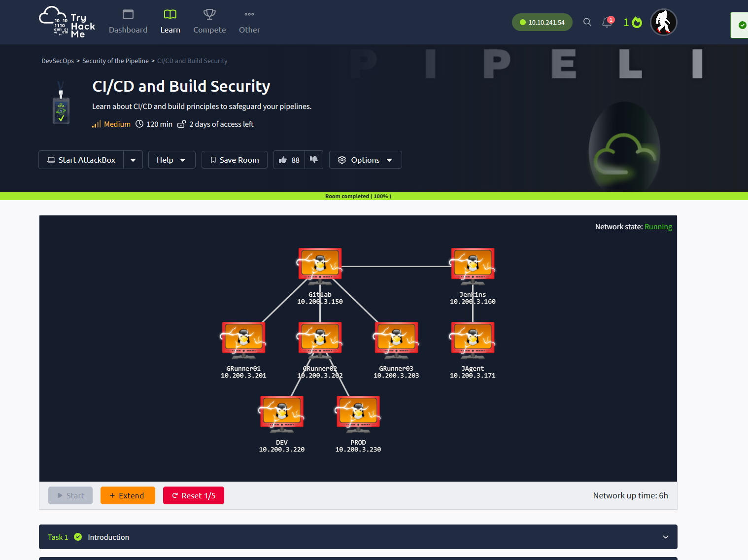
Task: Click the GRunner01 10.200.3.201 label
Action: pyautogui.click(x=243, y=372)
